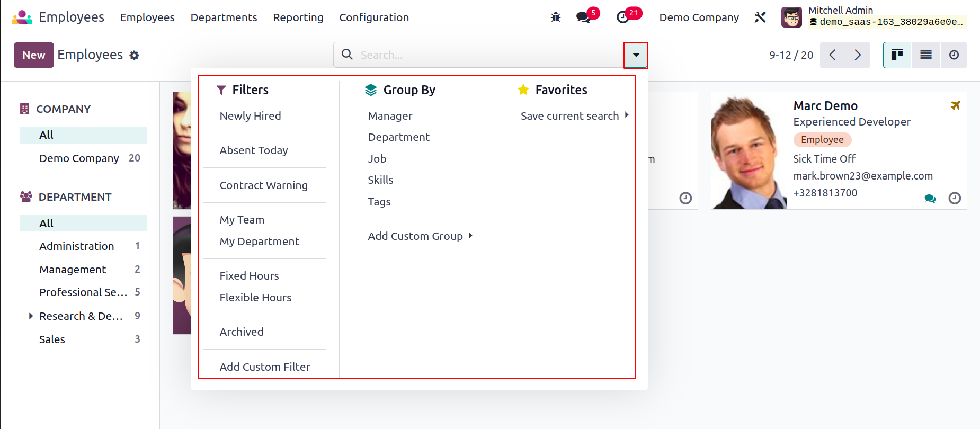
Task: Click the wrench tools icon
Action: [760, 17]
